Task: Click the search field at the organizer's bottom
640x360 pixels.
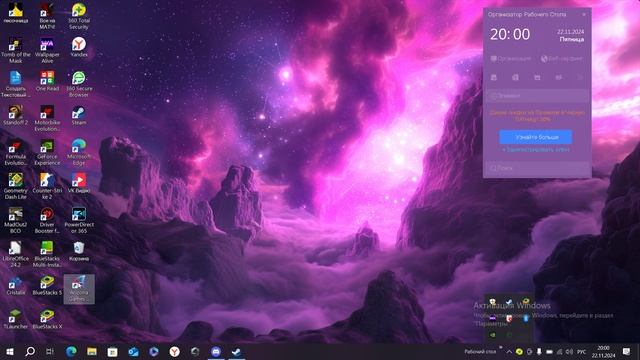Action: click(537, 168)
